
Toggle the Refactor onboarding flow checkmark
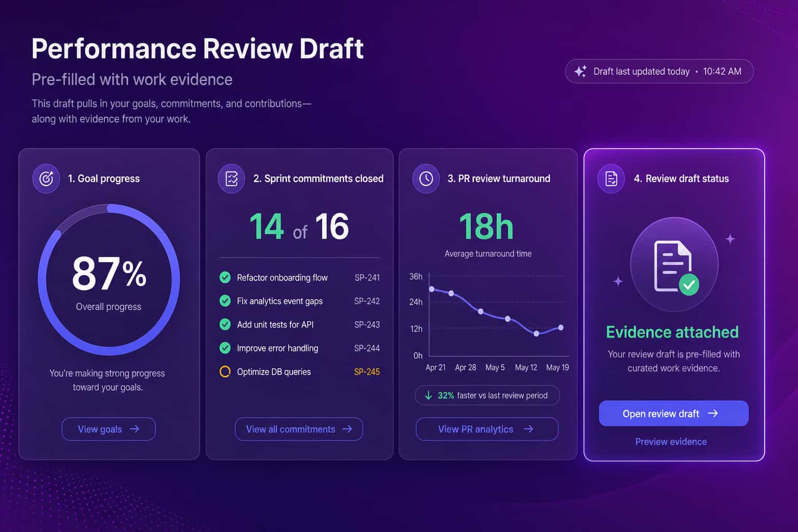click(x=225, y=277)
